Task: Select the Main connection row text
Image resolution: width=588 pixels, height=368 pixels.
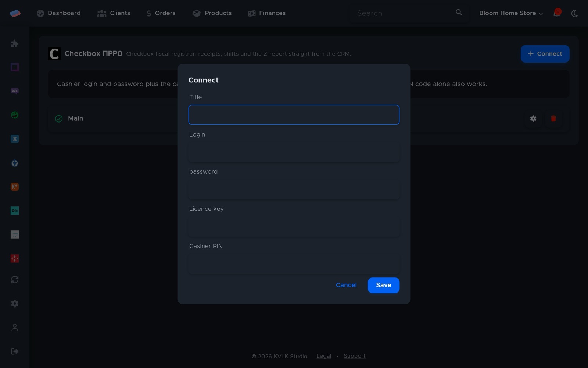Action: (76, 118)
